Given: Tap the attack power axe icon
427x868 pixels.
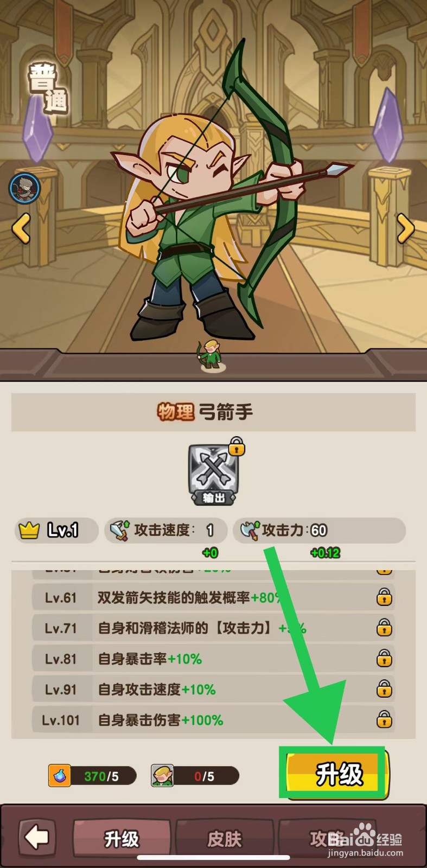Looking at the screenshot, I should [x=250, y=530].
